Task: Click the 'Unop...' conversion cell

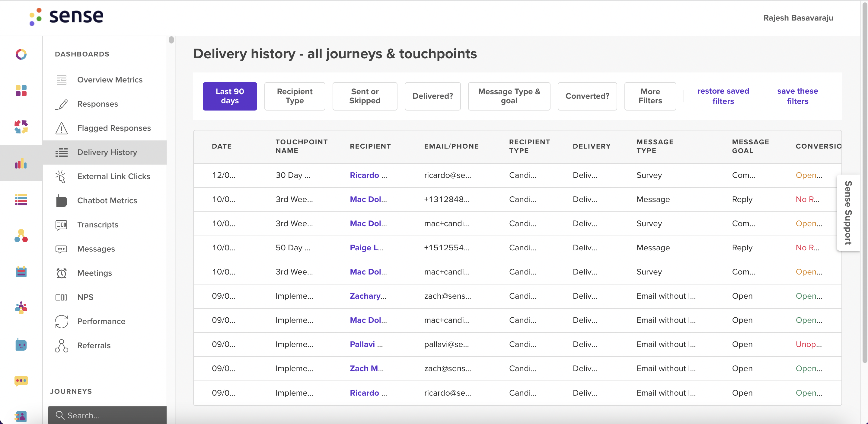Action: pos(809,345)
